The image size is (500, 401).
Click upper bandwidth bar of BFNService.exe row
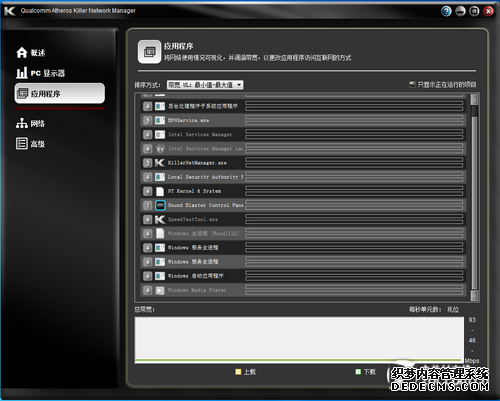tap(354, 117)
